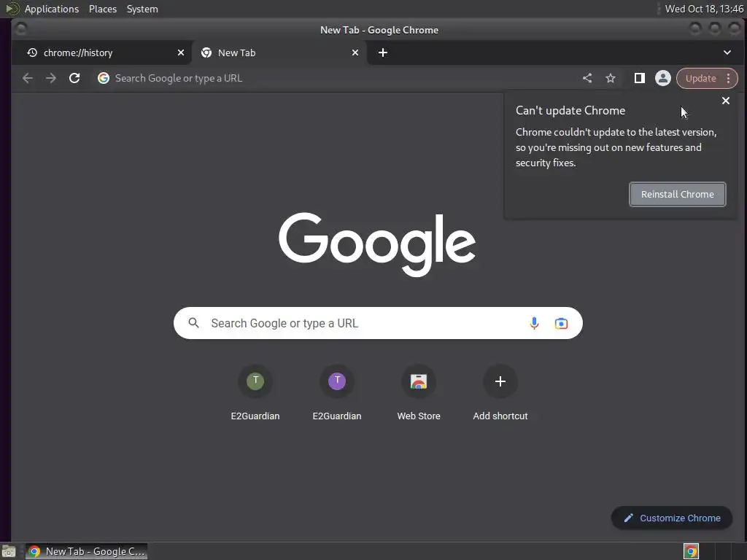Click Reinstall Chrome button
Screen dimensions: 747x560
coord(678,194)
